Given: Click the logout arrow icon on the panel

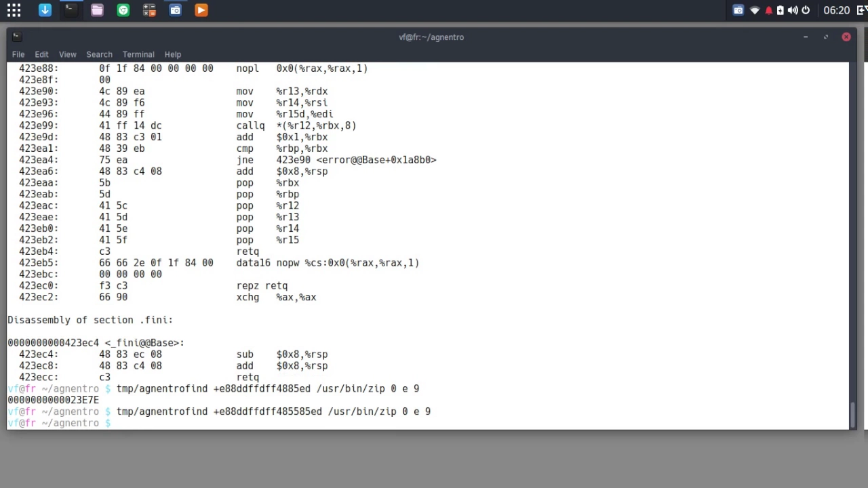Looking at the screenshot, I should [861, 10].
